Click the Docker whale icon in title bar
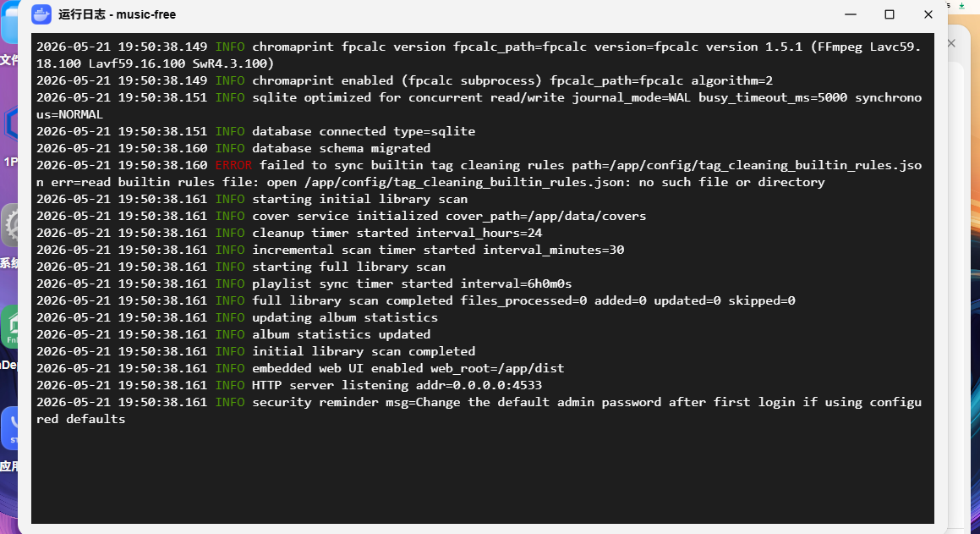The width and height of the screenshot is (980, 534). coord(41,14)
